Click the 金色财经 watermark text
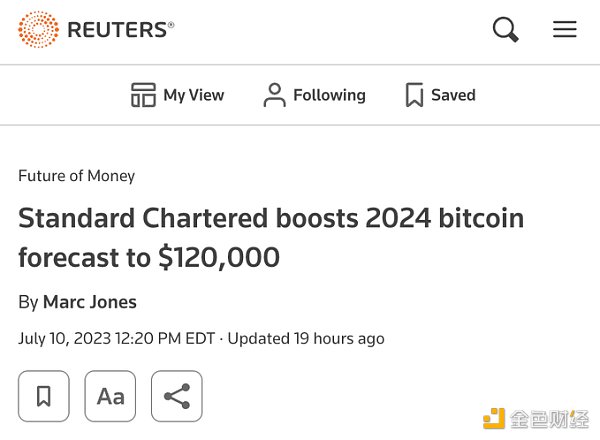The image size is (600, 440). tap(549, 419)
